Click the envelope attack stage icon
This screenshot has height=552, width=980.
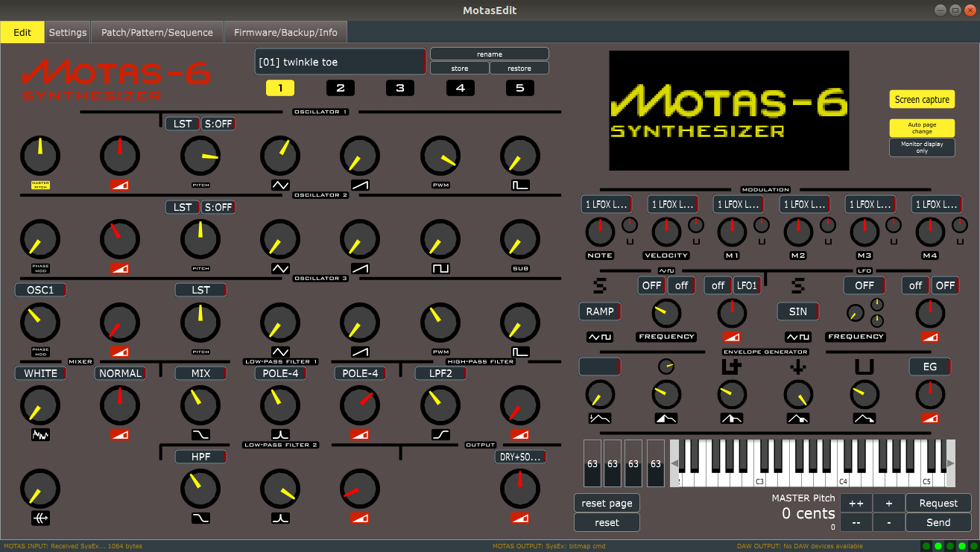coord(666,419)
